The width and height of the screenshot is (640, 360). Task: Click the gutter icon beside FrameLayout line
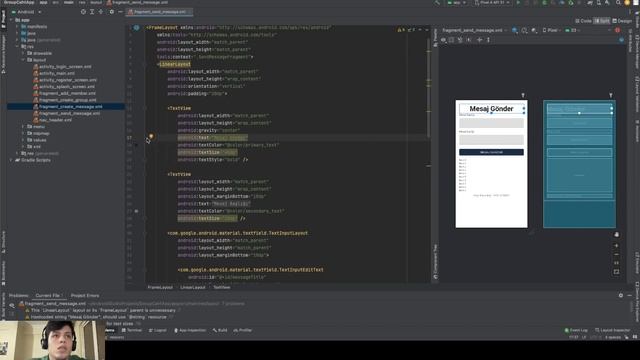point(136,28)
